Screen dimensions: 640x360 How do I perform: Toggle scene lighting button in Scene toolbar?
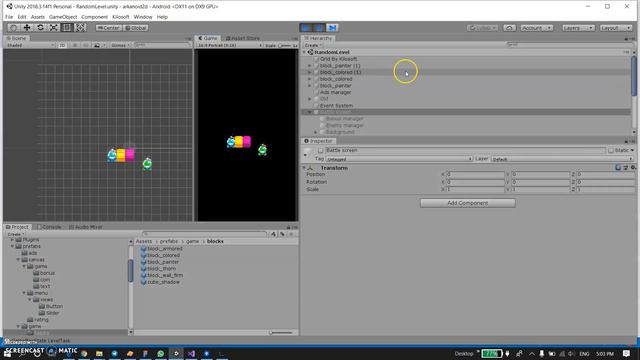(75, 45)
